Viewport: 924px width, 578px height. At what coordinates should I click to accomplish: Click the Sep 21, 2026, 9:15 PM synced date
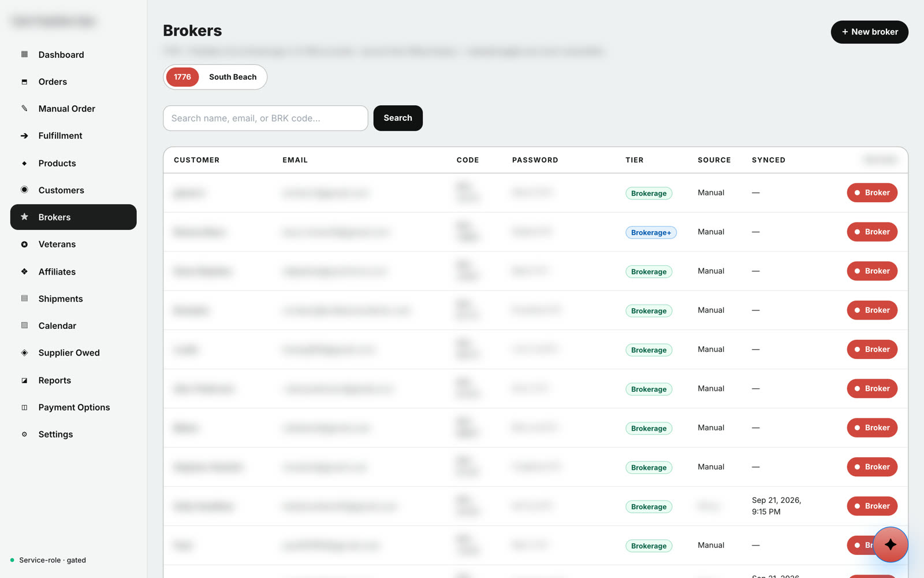pyautogui.click(x=776, y=506)
